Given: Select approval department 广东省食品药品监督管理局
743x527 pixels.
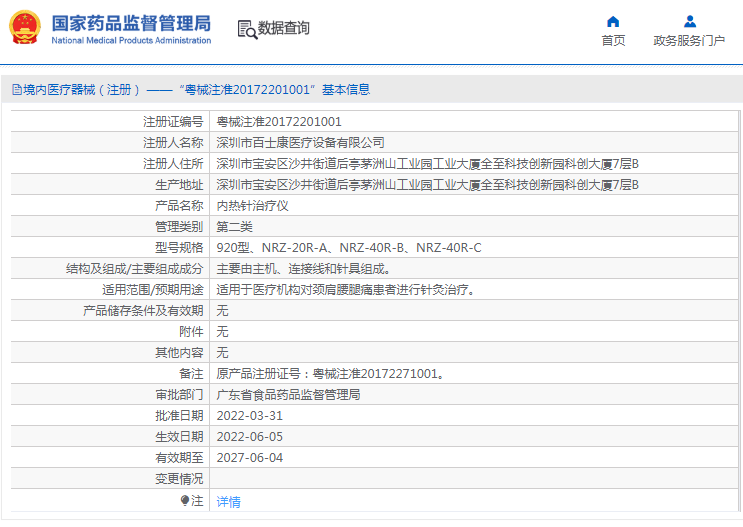Looking at the screenshot, I should pyautogui.click(x=289, y=395).
